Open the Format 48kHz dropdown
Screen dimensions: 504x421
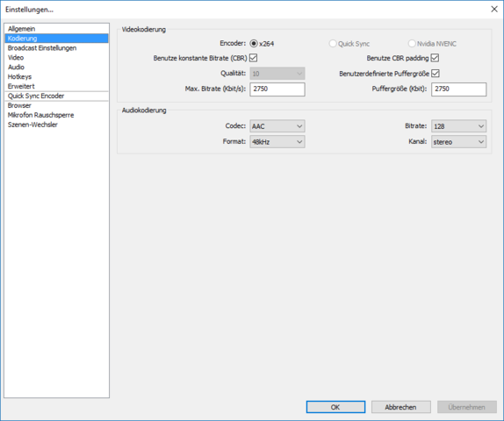point(277,141)
